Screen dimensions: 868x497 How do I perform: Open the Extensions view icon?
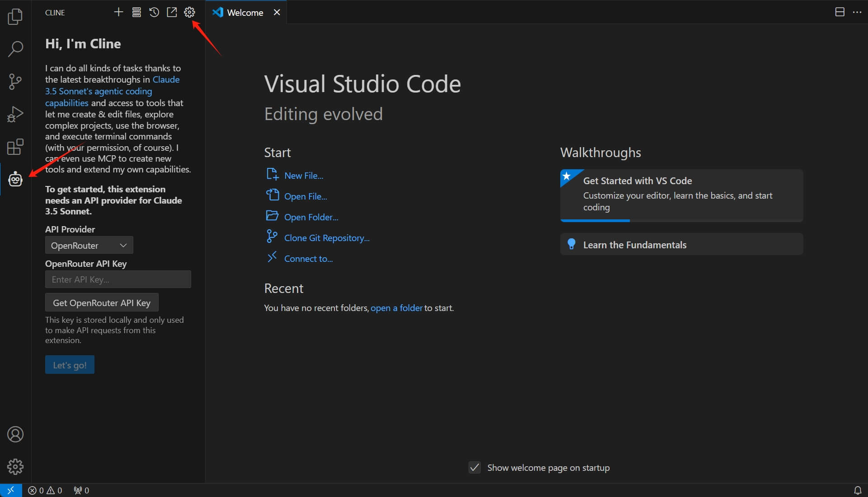[15, 147]
